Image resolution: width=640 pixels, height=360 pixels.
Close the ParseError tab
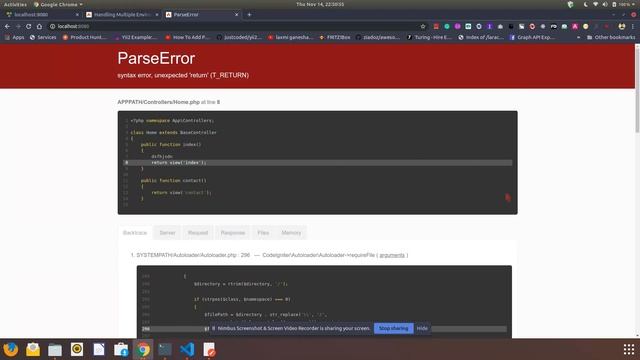[236, 15]
